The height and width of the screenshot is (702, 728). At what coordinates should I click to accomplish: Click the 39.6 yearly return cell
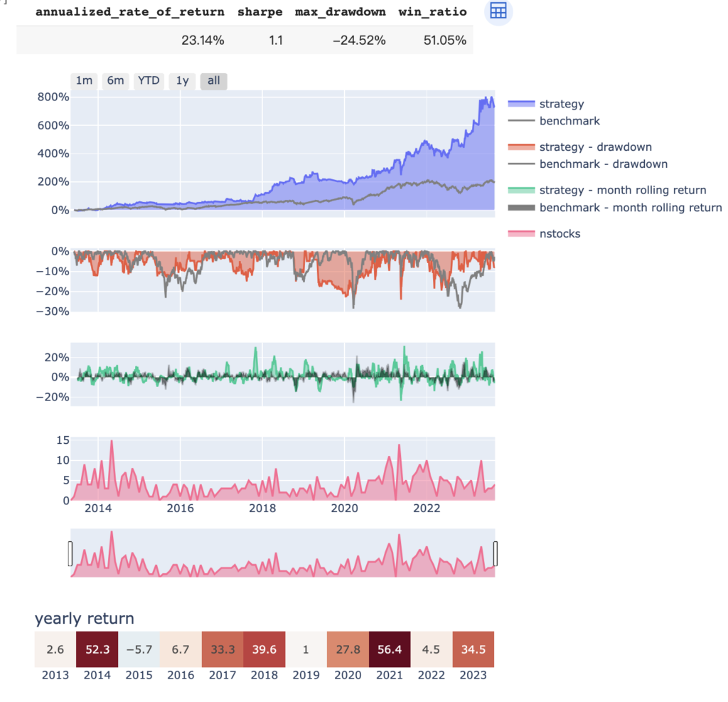(x=264, y=649)
